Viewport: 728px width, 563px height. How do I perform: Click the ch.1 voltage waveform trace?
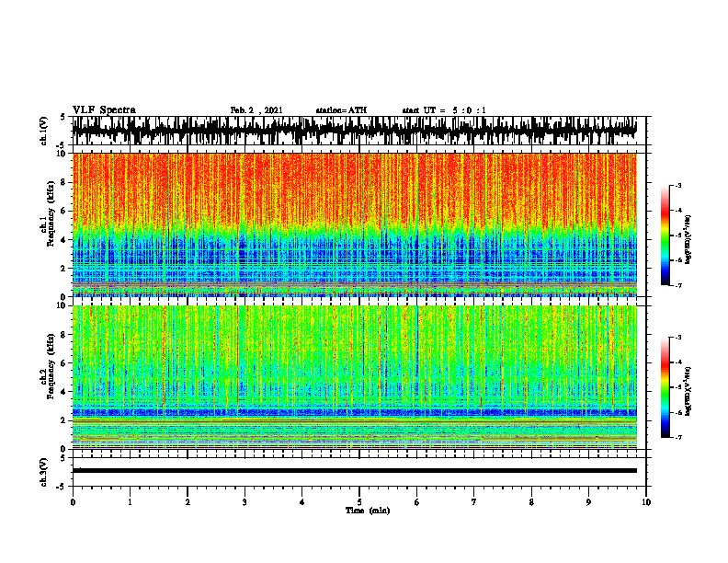(x=354, y=131)
